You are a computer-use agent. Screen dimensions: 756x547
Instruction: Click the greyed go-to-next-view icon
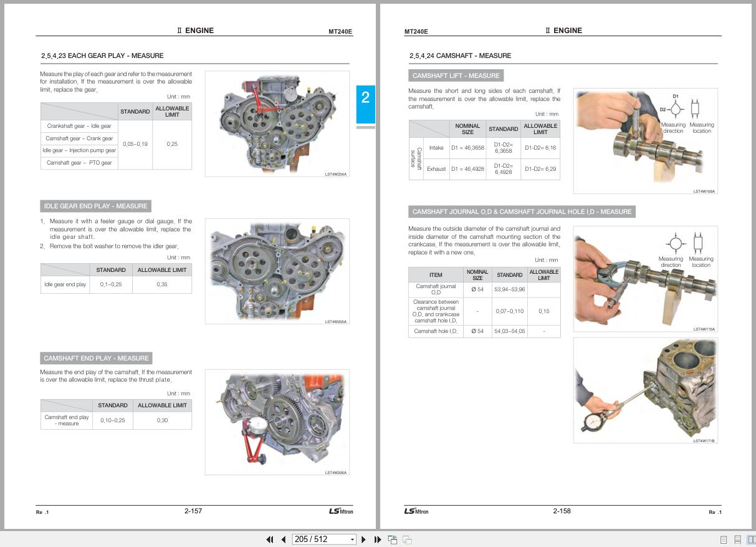pyautogui.click(x=407, y=540)
